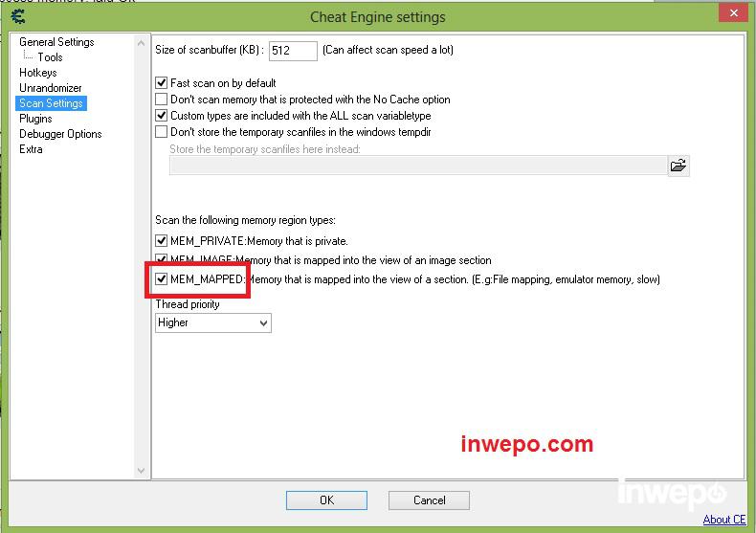This screenshot has height=533, width=756.
Task: Select General Settings in the tree
Action: pos(56,42)
